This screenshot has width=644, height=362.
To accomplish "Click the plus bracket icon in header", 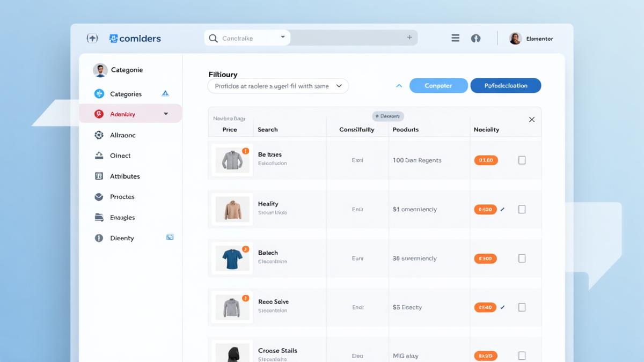I will click(92, 39).
